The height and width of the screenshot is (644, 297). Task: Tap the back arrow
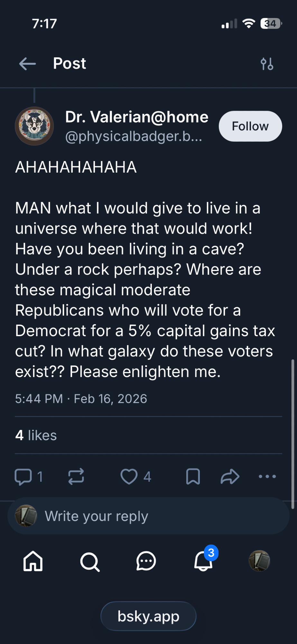pyautogui.click(x=27, y=64)
